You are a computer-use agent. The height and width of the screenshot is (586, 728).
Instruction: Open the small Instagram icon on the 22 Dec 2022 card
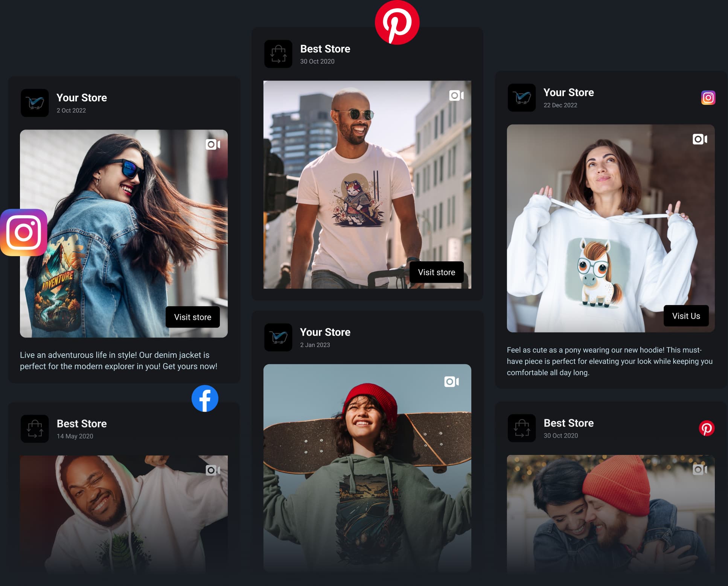(708, 98)
